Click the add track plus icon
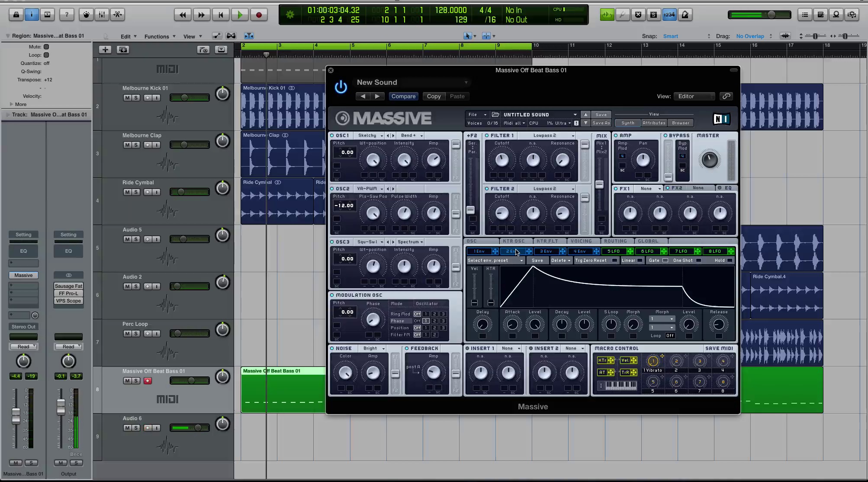 [105, 50]
